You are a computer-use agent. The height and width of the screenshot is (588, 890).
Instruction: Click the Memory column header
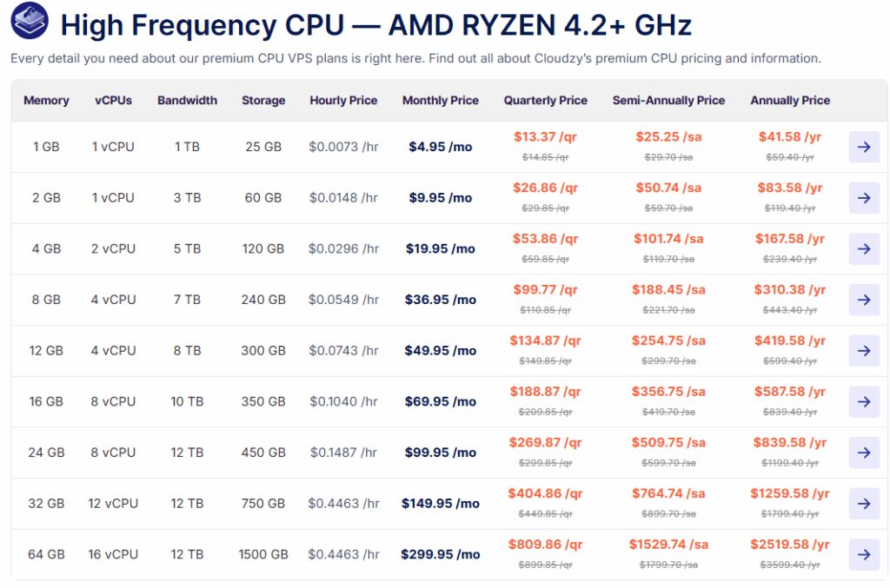(46, 101)
